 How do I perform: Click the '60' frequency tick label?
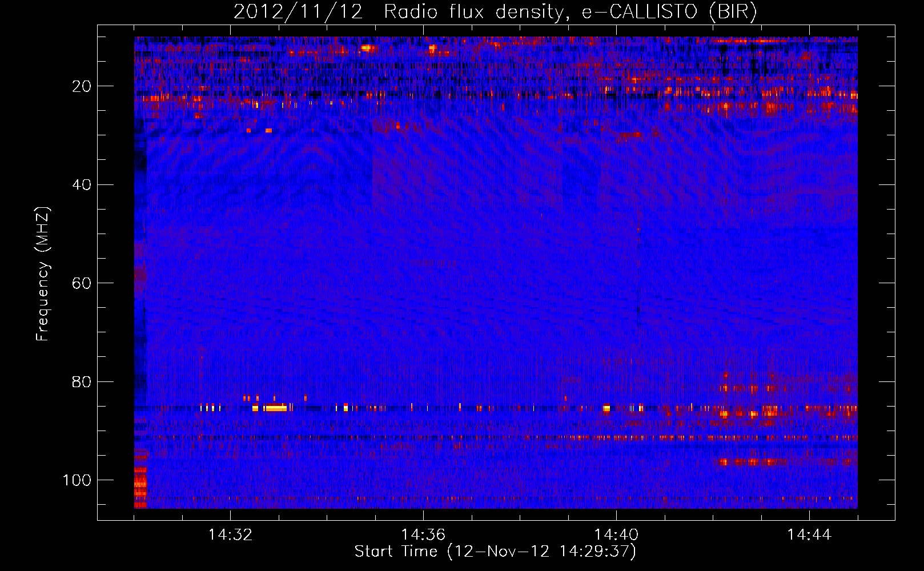pyautogui.click(x=82, y=283)
